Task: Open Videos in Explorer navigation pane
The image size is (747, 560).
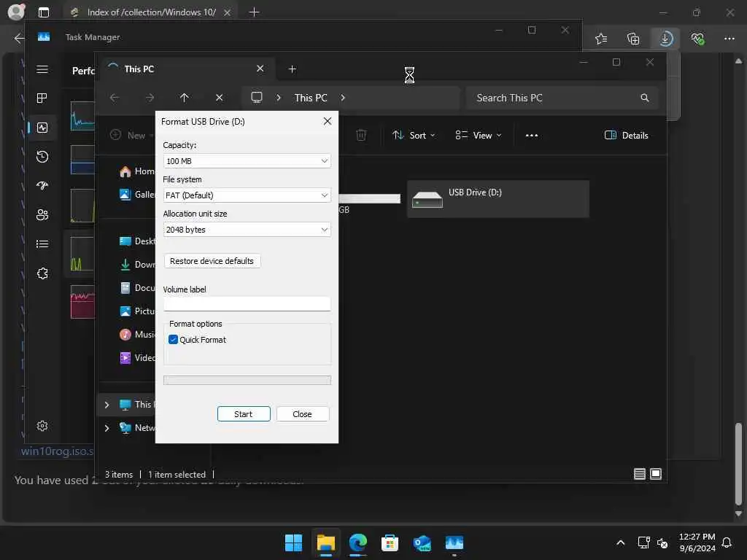Action: point(137,357)
